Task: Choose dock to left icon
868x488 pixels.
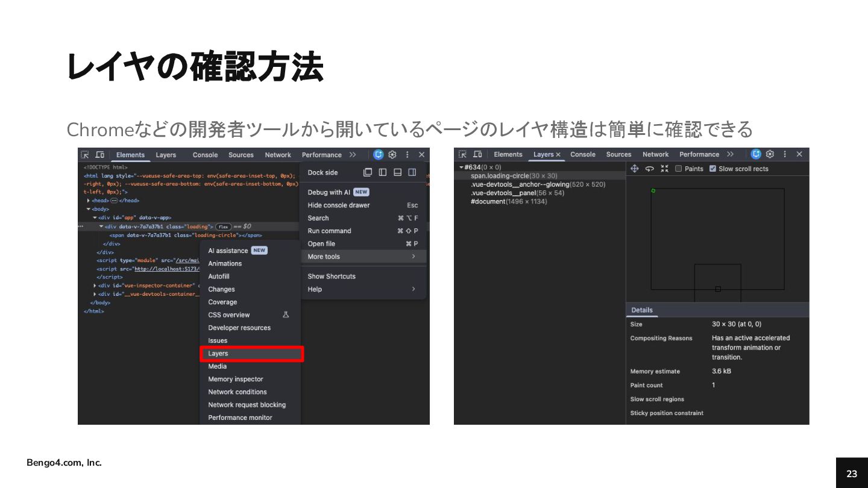Action: pos(383,172)
